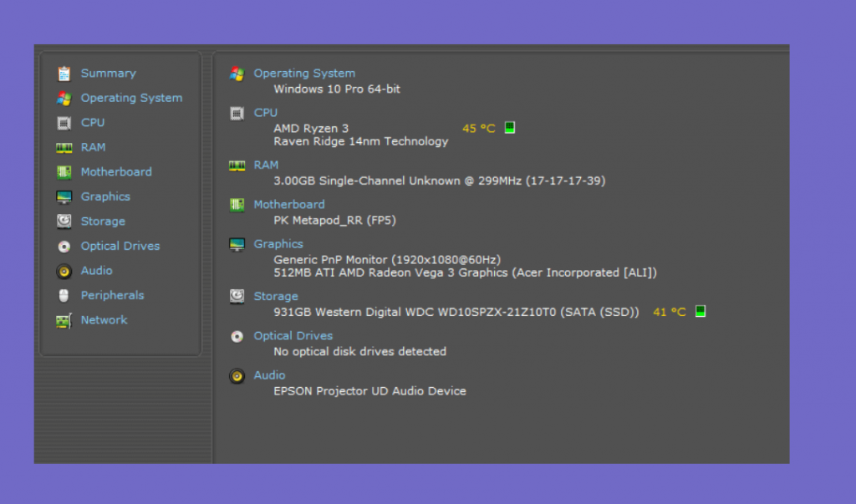Follow the RAM heading link in summary
This screenshot has height=504, width=856.
[x=266, y=165]
